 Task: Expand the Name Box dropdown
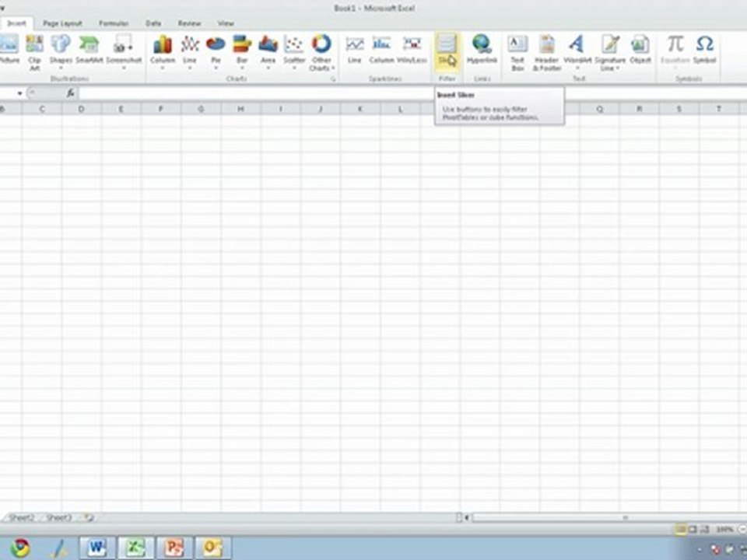point(19,93)
